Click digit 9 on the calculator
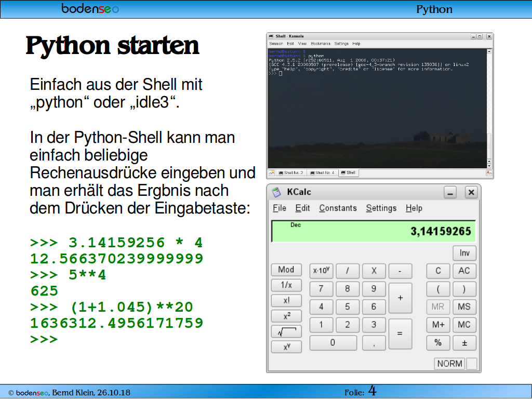This screenshot has height=399, width=532. [374, 289]
